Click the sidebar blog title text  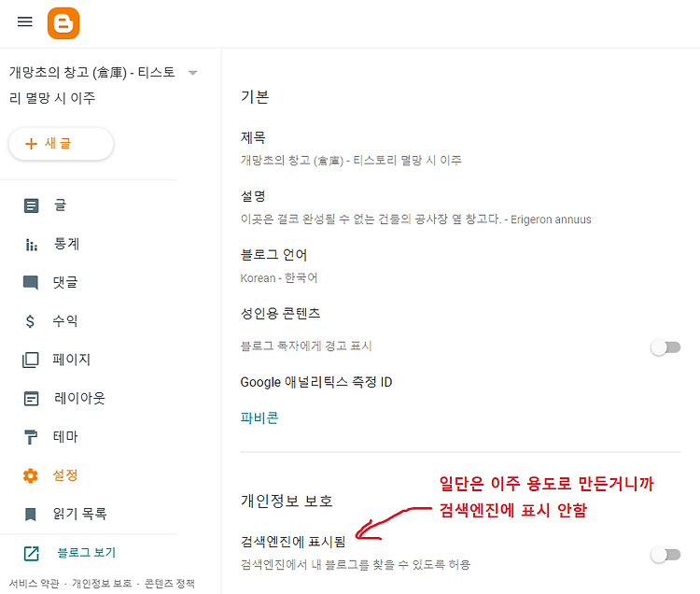click(92, 85)
